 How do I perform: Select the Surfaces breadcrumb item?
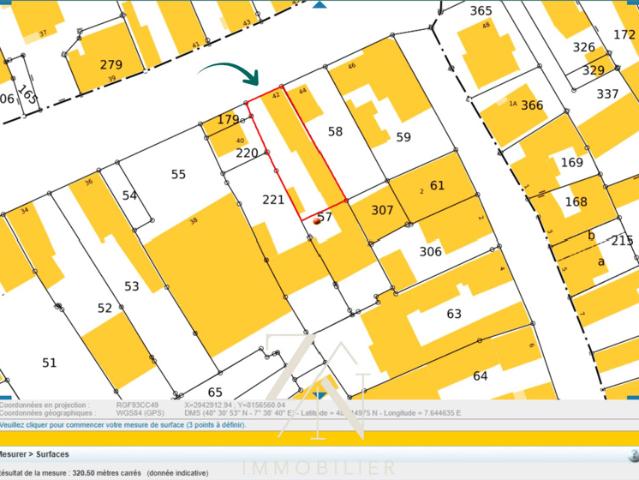pyautogui.click(x=53, y=454)
